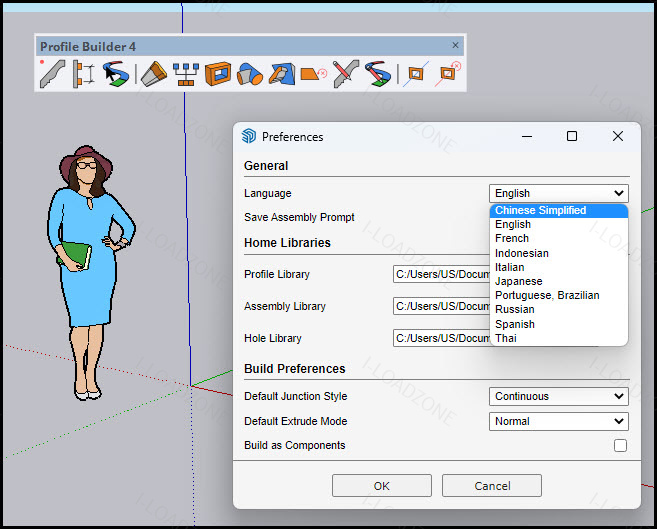Choose English from the language list

point(559,225)
